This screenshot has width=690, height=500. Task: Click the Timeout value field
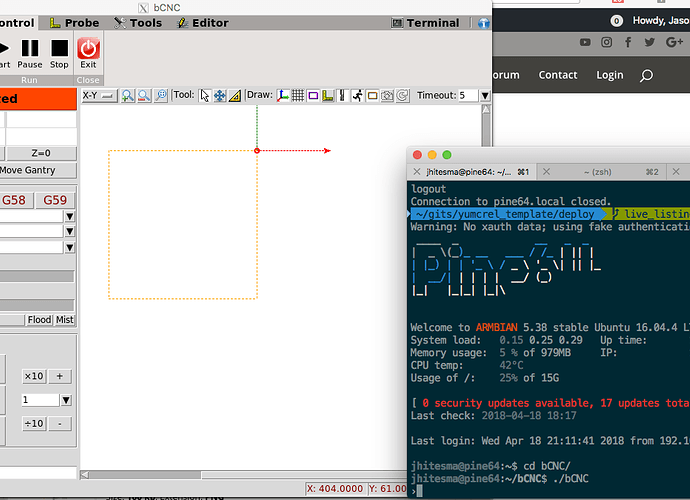tap(468, 96)
